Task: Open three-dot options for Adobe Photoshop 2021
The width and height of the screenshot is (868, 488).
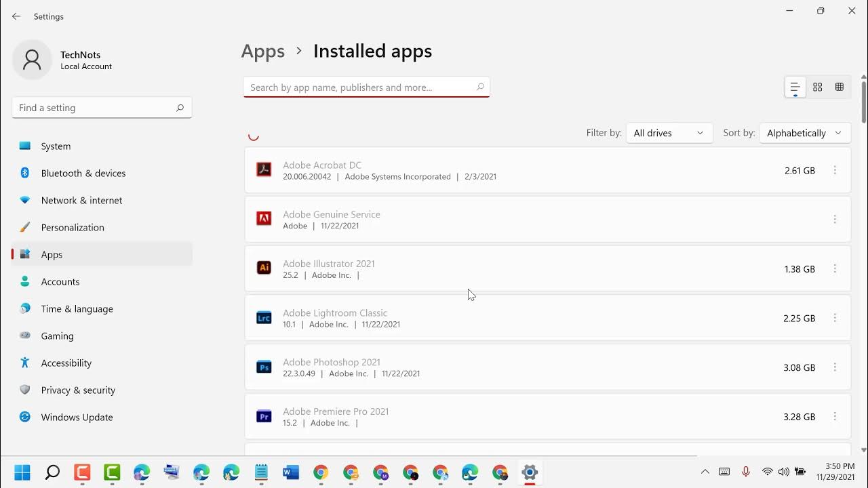Action: pyautogui.click(x=835, y=367)
